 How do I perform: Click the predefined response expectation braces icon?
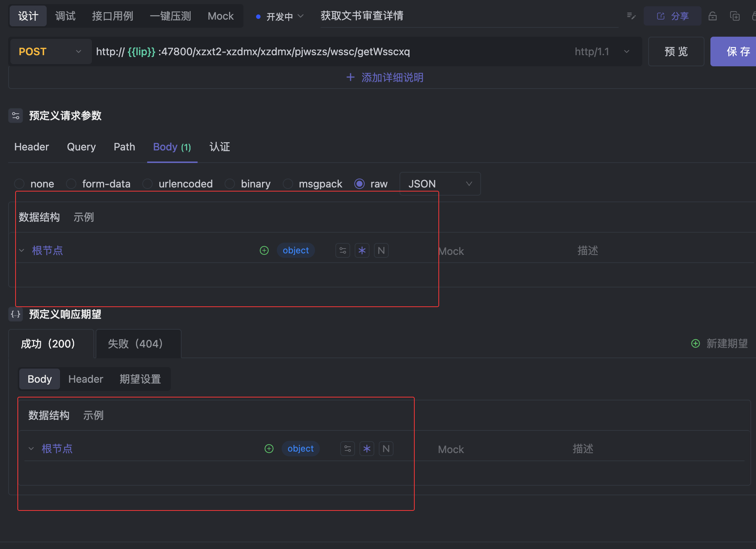click(16, 314)
